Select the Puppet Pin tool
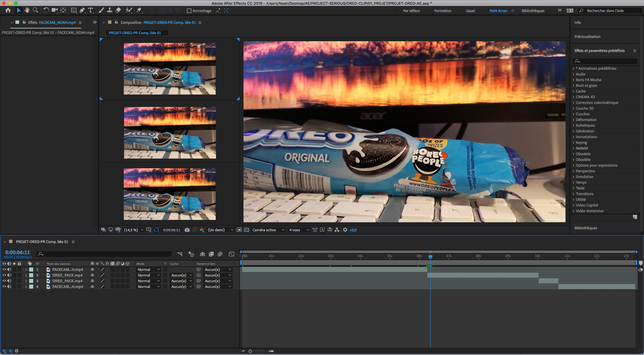The image size is (644, 355). click(x=139, y=10)
